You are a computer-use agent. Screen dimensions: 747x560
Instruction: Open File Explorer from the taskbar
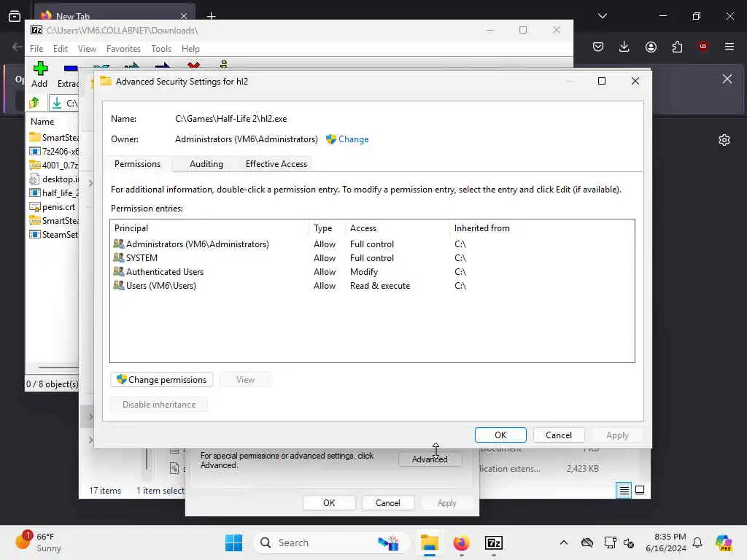coord(429,542)
